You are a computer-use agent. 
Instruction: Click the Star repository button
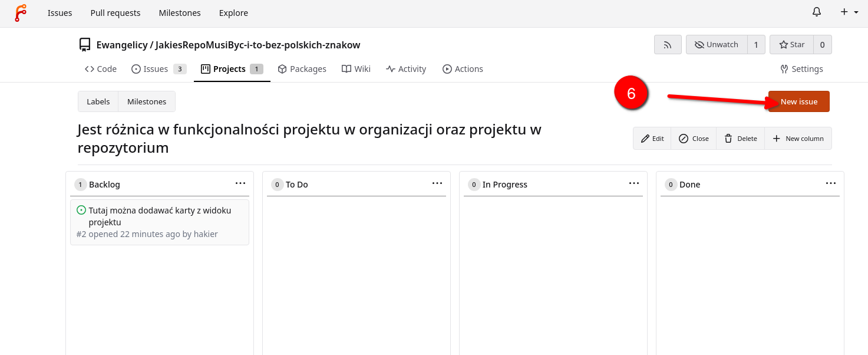(x=791, y=45)
